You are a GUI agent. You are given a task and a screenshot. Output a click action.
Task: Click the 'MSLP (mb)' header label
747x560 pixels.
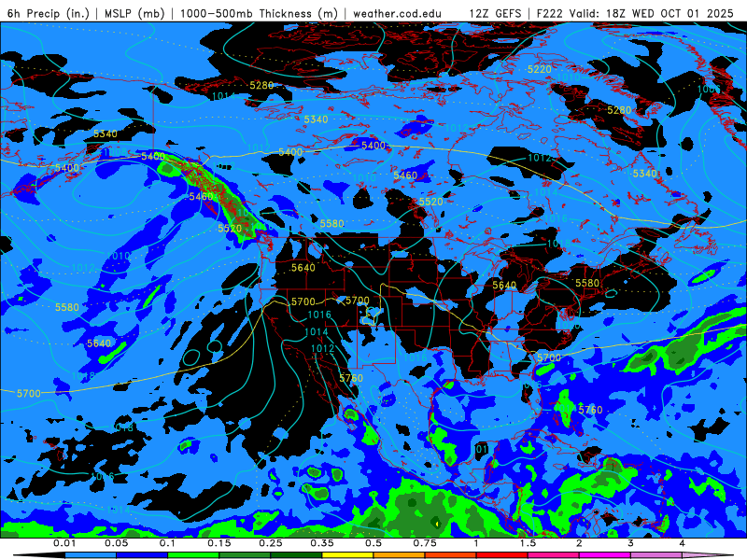(x=134, y=13)
